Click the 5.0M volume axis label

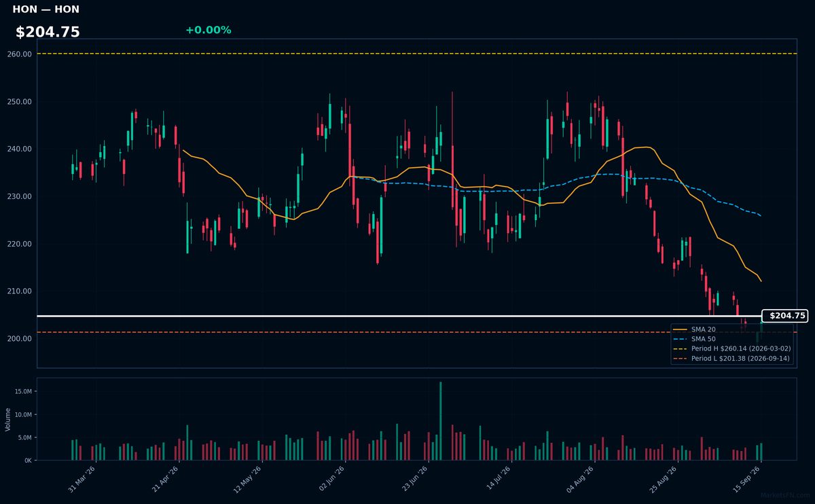click(x=24, y=437)
